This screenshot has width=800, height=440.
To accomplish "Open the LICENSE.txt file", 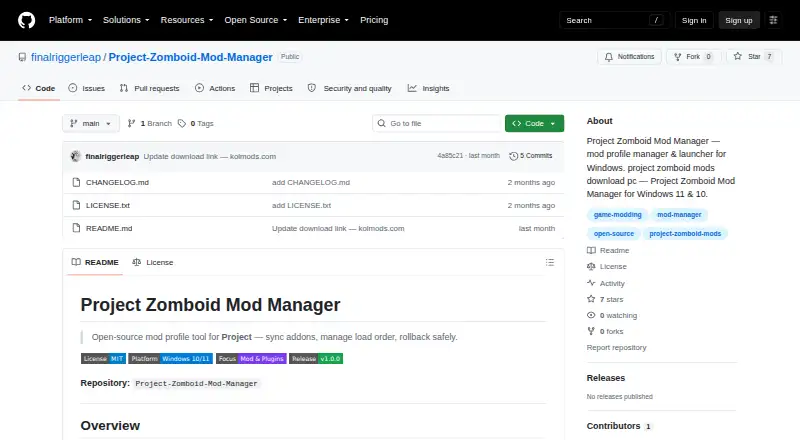I will pyautogui.click(x=108, y=205).
